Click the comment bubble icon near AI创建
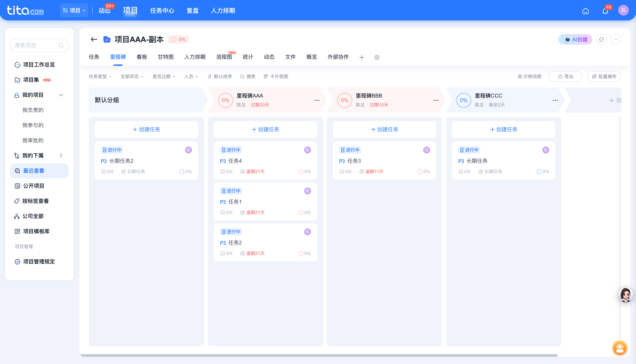The height and width of the screenshot is (364, 636). click(x=601, y=39)
